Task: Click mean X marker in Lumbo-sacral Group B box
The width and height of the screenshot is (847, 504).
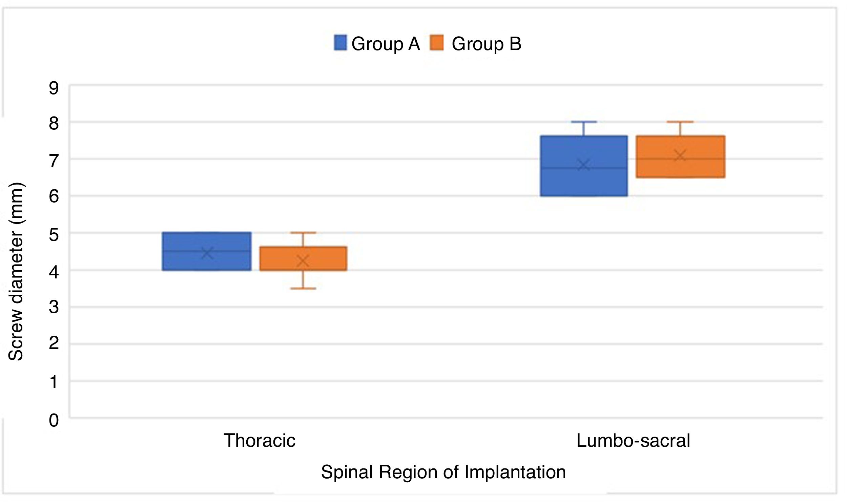Action: 680,156
